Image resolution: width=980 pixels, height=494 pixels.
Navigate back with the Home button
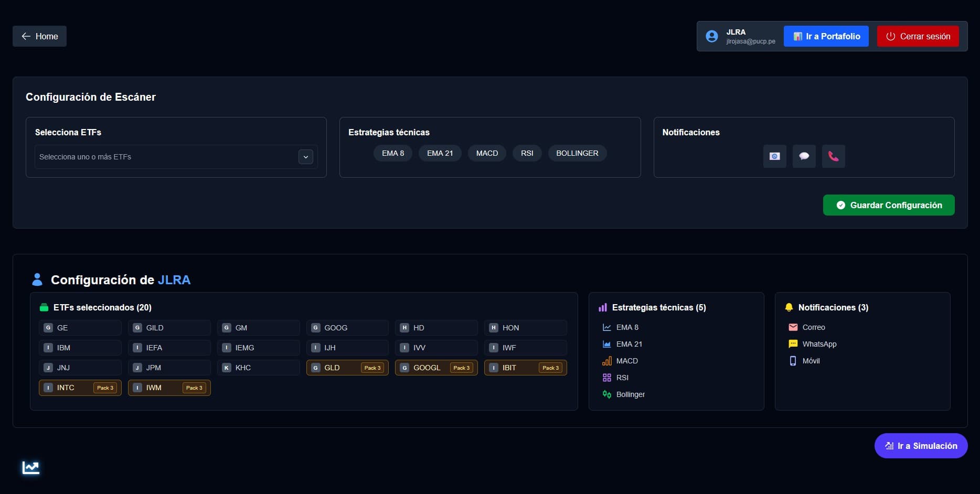(x=39, y=36)
